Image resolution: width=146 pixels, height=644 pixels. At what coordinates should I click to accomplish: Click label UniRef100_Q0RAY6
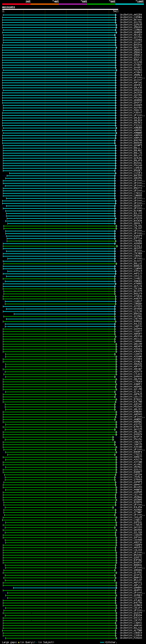[x=131, y=376]
